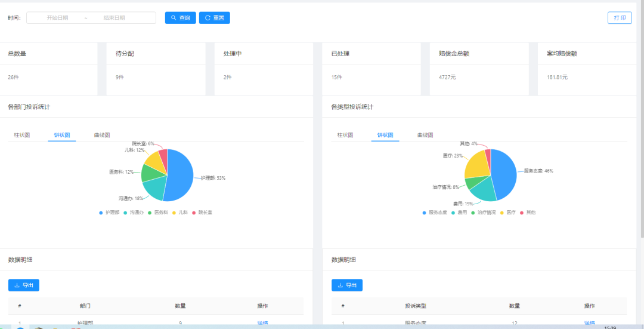Image resolution: width=644 pixels, height=329 pixels.
Task: Toggle 沟通办 legend item in department chart
Action: [134, 213]
